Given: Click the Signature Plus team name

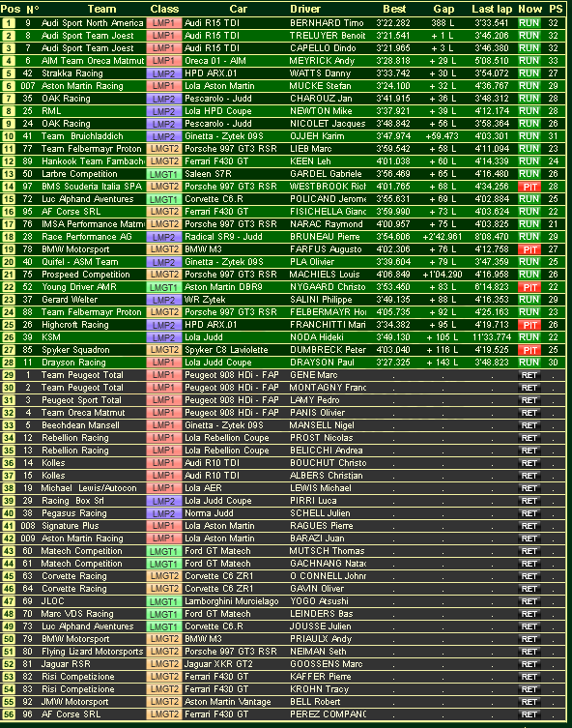Looking at the screenshot, I should (70, 525).
